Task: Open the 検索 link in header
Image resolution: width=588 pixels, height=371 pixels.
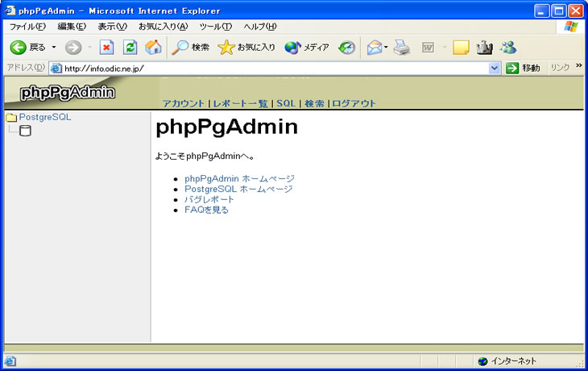Action: point(314,104)
